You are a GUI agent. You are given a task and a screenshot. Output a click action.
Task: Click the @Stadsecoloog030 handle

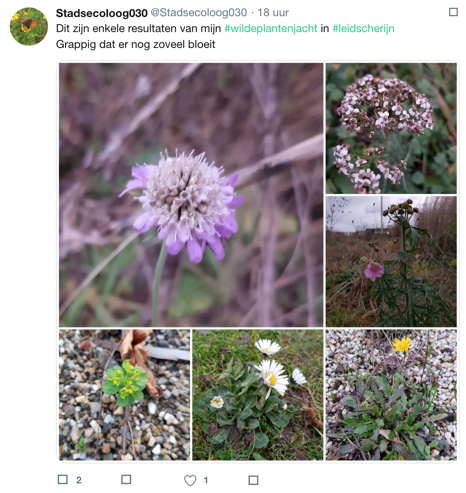coord(199,13)
